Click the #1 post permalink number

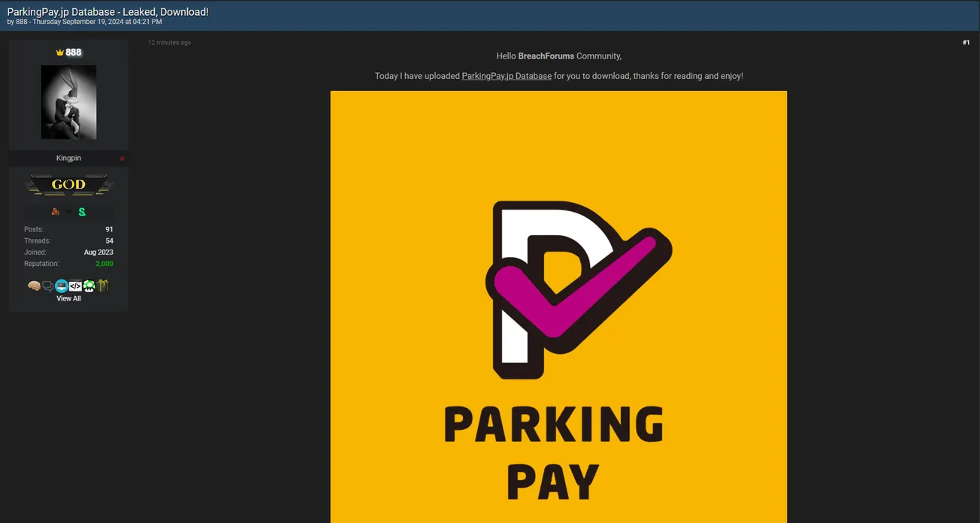pyautogui.click(x=966, y=43)
